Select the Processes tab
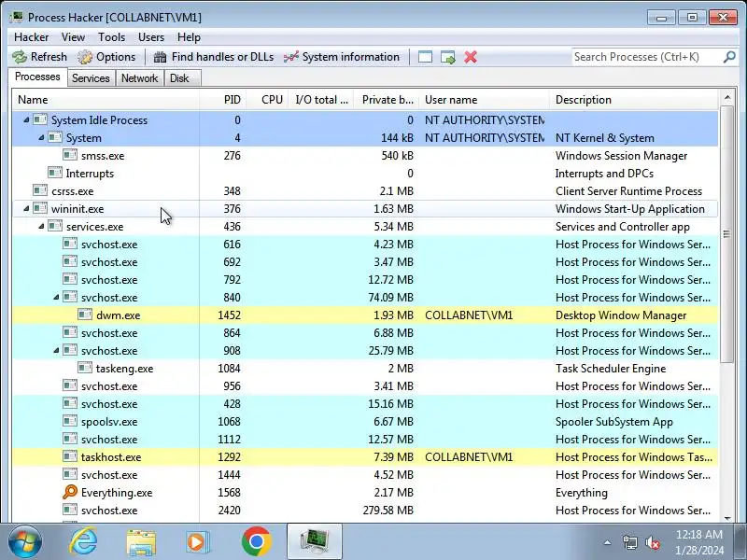Viewport: 747px width, 560px height. click(37, 77)
